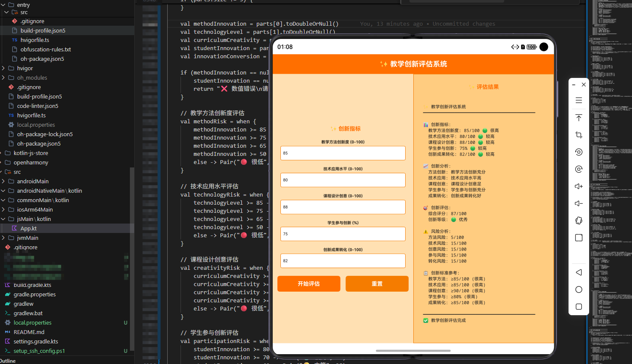The height and width of the screenshot is (364, 632).
Task: Click the file icon beside obfuscation-rules.txt
Action: click(15, 49)
